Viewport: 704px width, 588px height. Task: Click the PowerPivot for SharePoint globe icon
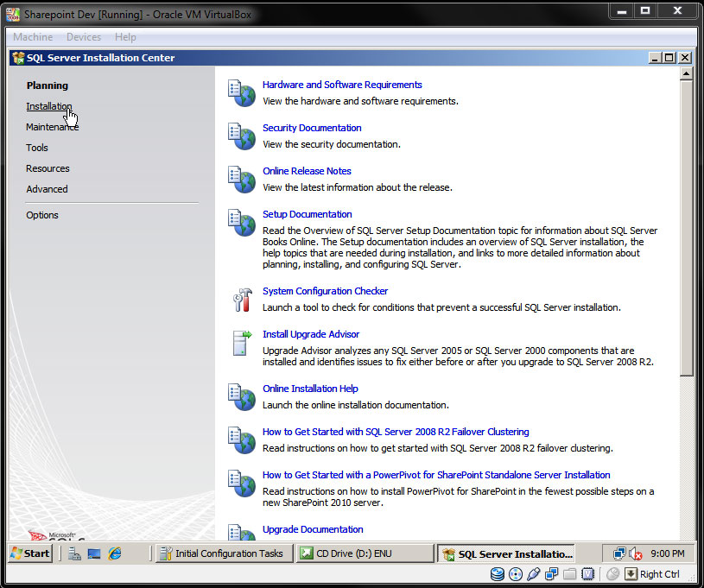pos(242,483)
